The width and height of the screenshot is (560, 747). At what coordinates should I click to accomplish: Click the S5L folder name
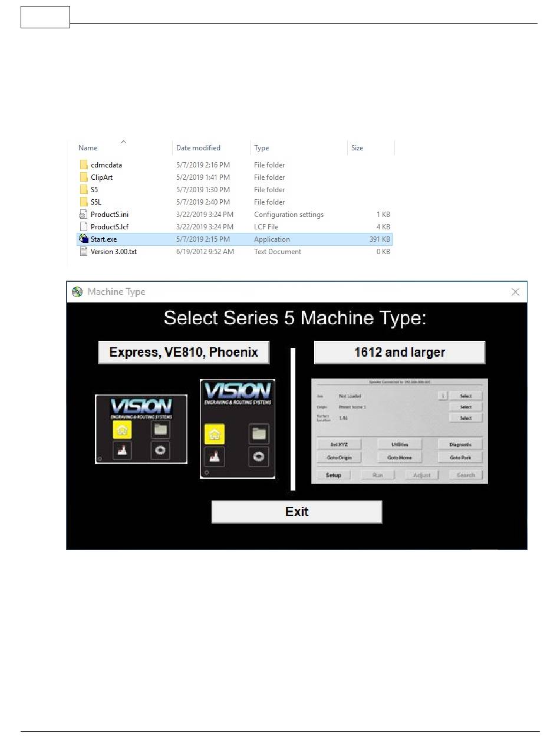tap(96, 202)
